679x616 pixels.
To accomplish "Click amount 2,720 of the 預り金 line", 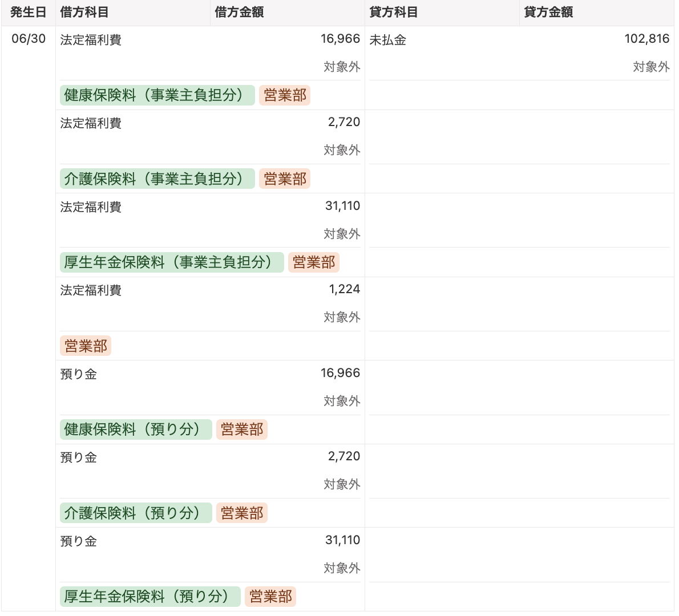I will click(344, 456).
